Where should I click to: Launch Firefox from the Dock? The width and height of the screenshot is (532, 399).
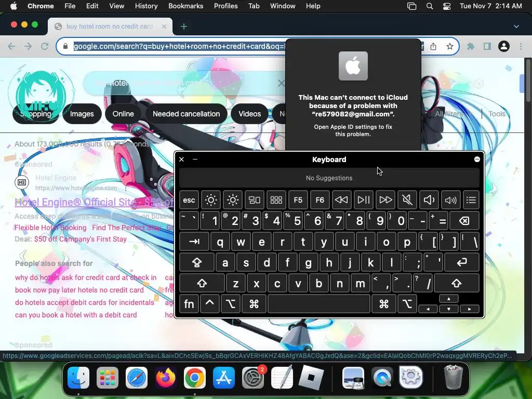(166, 377)
